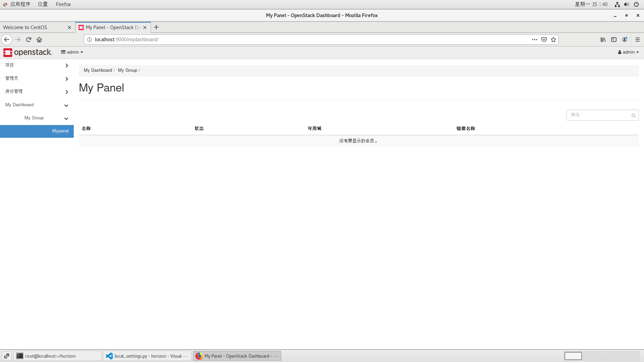Open the Firefox hamburger menu

638,39
